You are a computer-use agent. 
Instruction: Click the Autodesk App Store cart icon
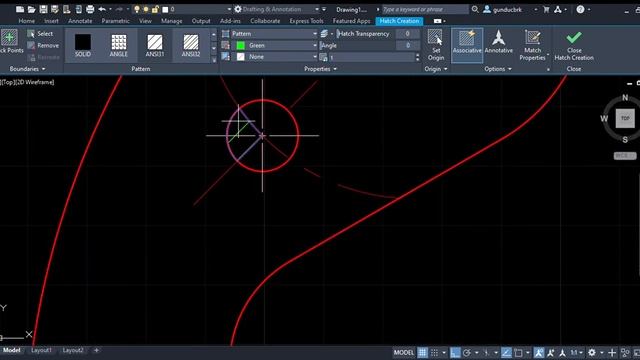coord(546,9)
